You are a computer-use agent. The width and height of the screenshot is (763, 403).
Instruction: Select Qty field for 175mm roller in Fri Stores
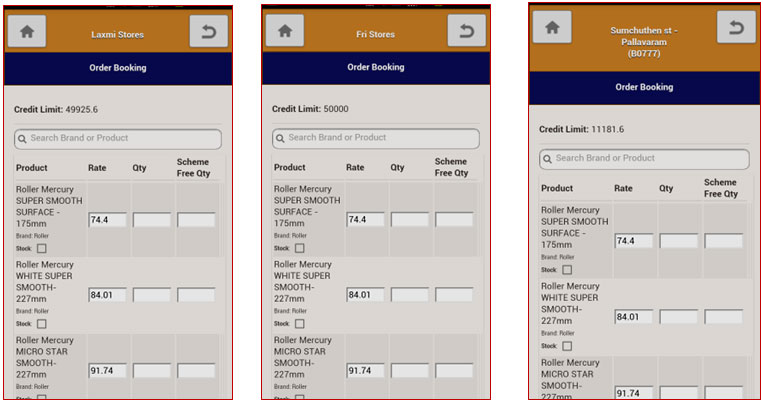[x=410, y=220]
